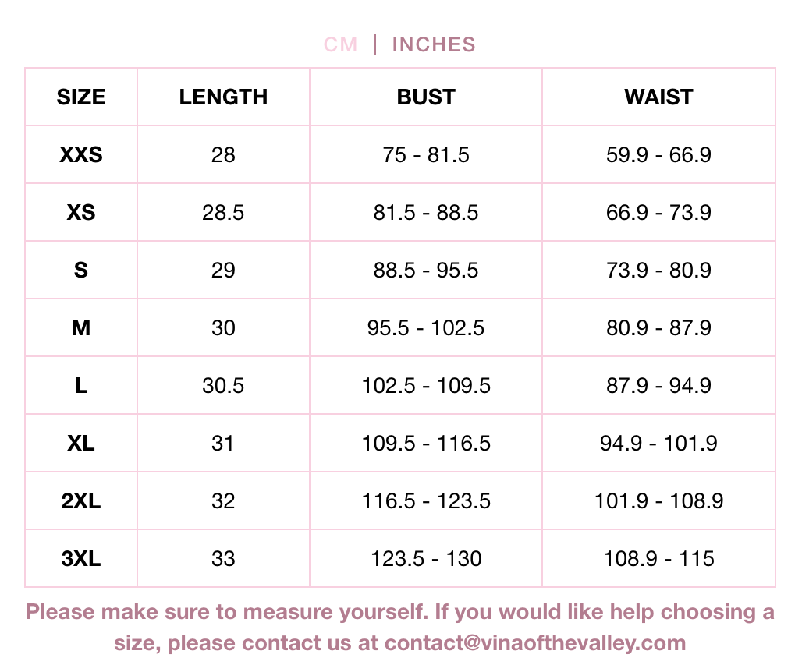
Task: Click the 2XL size row label
Action: tap(81, 501)
